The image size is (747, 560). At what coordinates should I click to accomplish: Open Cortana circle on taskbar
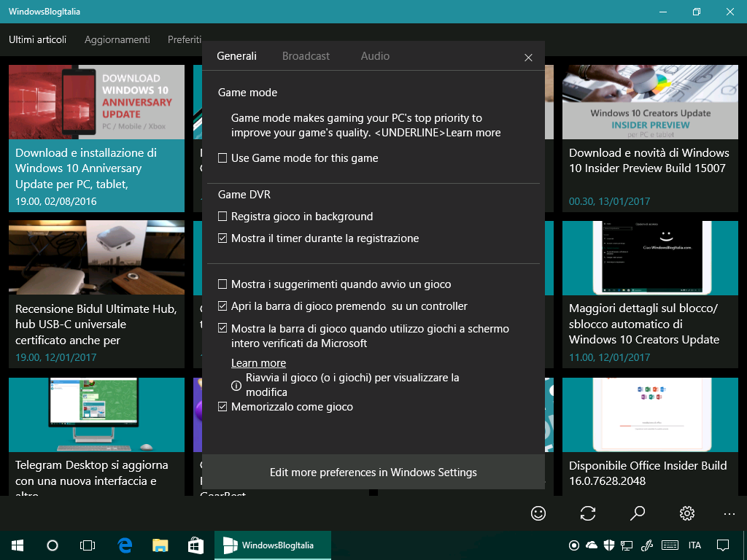[53, 545]
